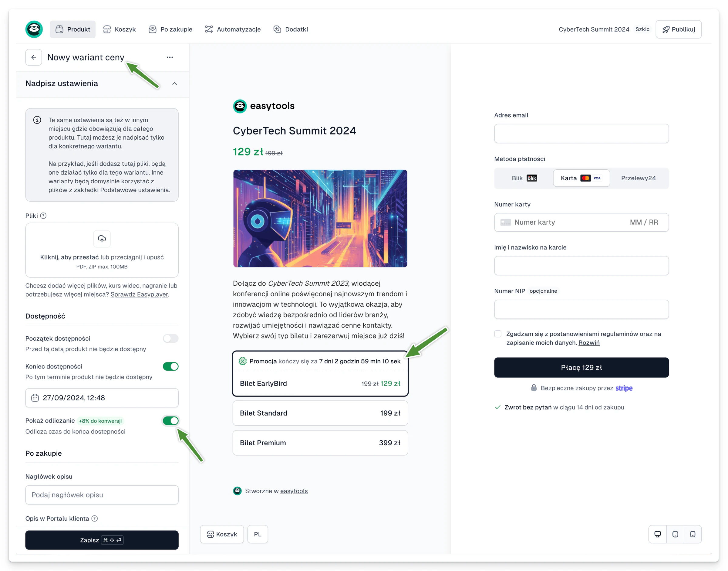Screen dimensions: 728x571
Task: Open the PL language selector
Action: pyautogui.click(x=257, y=534)
